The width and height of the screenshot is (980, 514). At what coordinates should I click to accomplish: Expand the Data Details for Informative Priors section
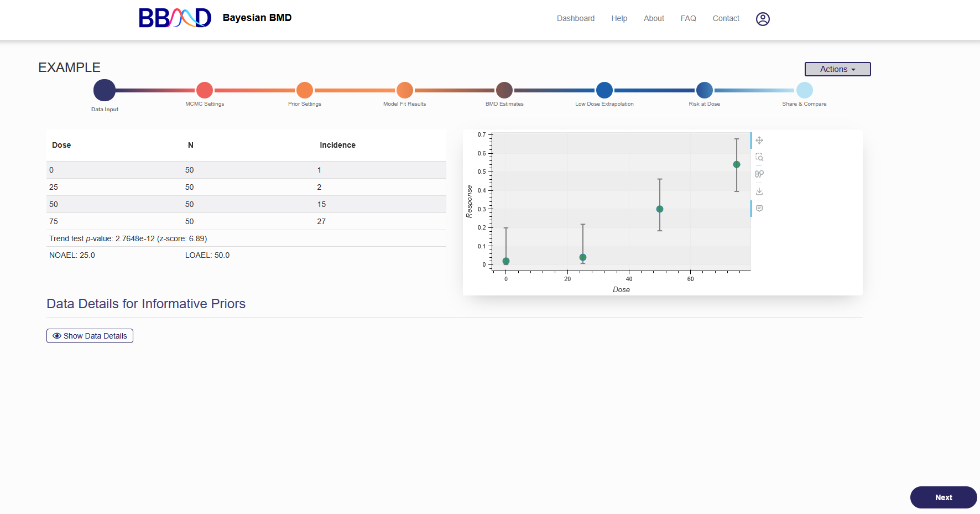pos(90,336)
